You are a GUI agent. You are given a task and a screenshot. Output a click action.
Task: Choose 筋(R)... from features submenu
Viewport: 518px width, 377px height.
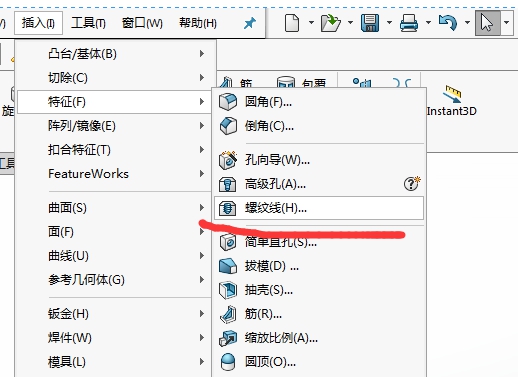click(x=319, y=314)
